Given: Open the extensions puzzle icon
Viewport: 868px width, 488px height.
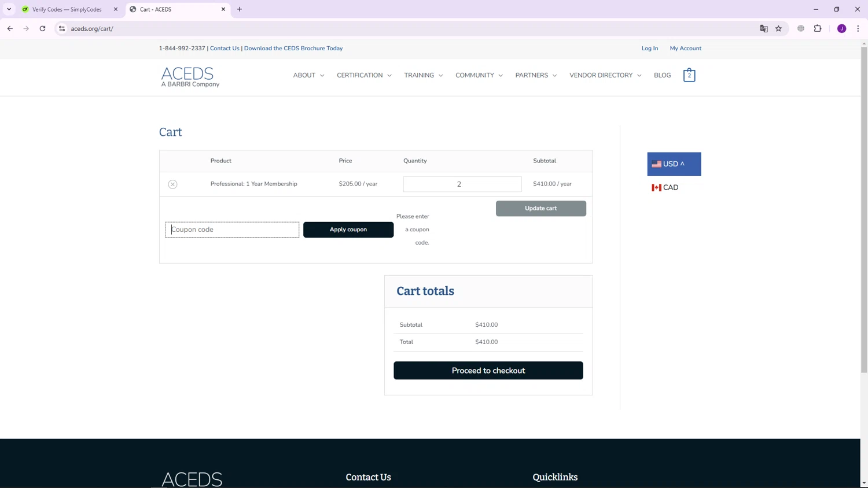Looking at the screenshot, I should point(818,28).
